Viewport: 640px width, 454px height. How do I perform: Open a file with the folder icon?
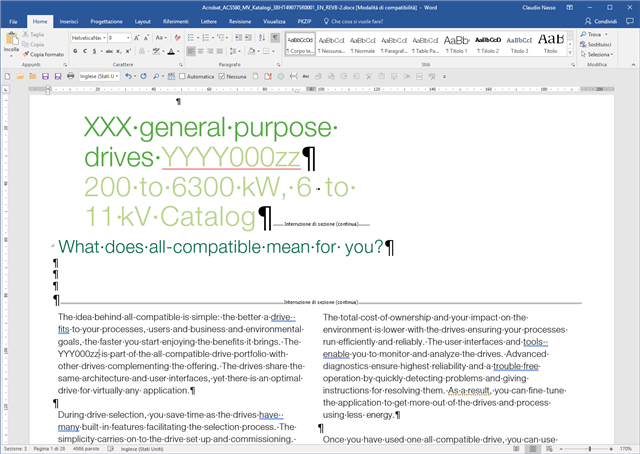click(x=20, y=76)
